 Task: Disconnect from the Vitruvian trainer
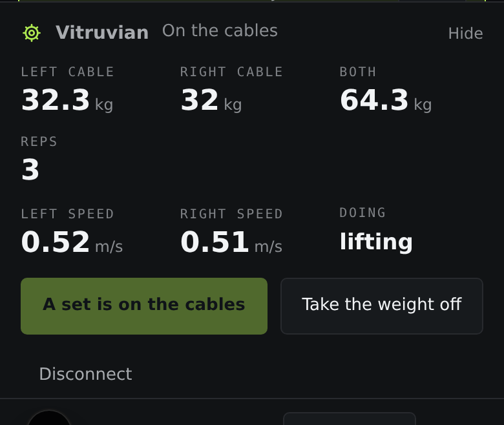(x=85, y=374)
